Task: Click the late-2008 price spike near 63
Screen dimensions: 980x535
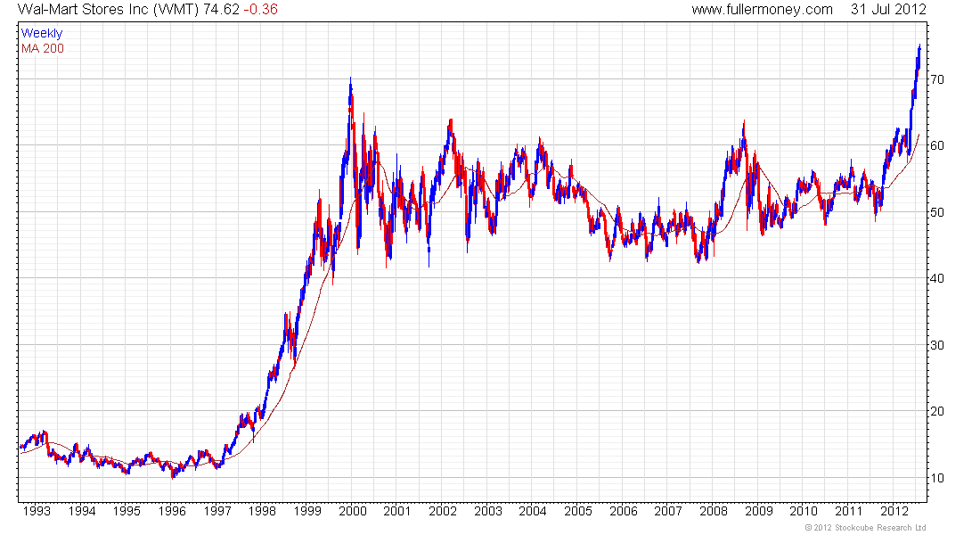Action: [744, 131]
